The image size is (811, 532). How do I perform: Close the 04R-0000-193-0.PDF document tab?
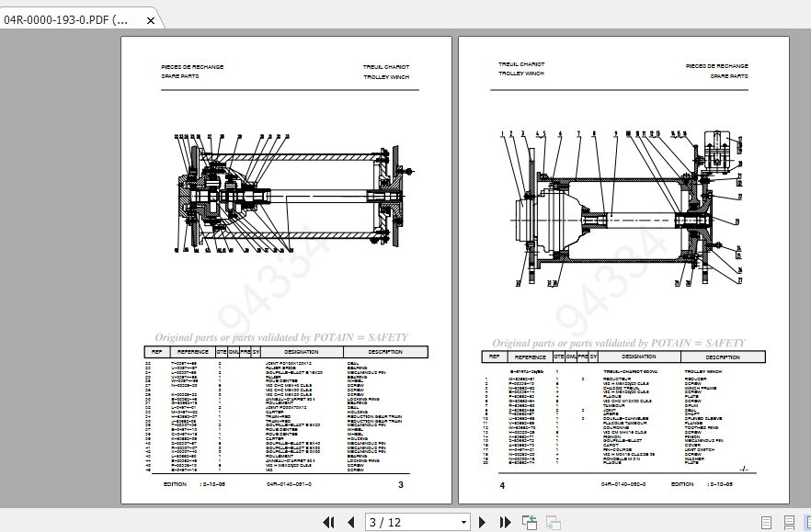point(150,18)
